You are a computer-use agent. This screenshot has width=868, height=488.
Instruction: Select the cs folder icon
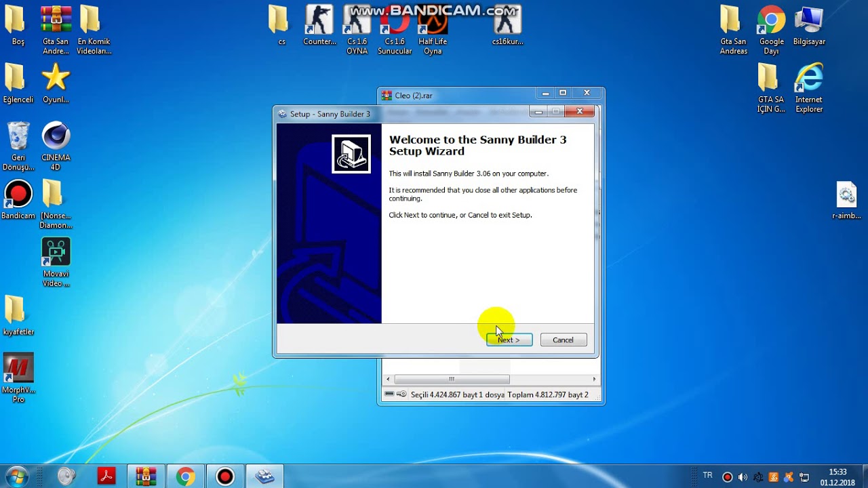click(281, 26)
